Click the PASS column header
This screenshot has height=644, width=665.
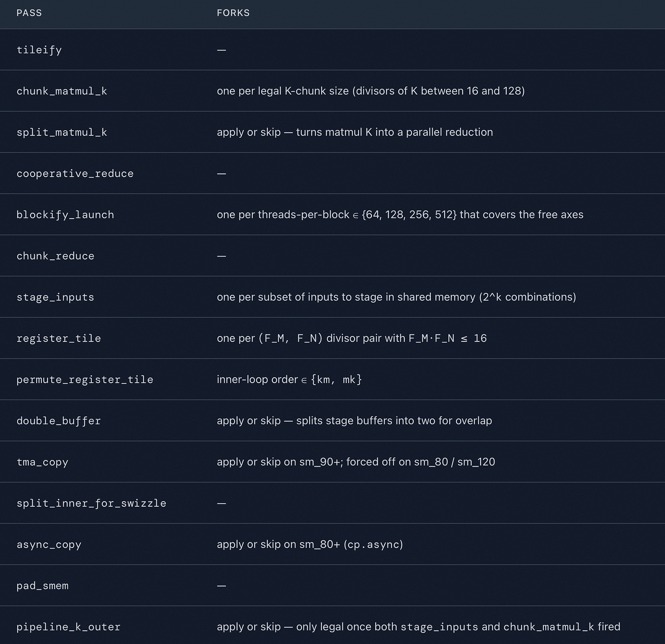click(29, 13)
